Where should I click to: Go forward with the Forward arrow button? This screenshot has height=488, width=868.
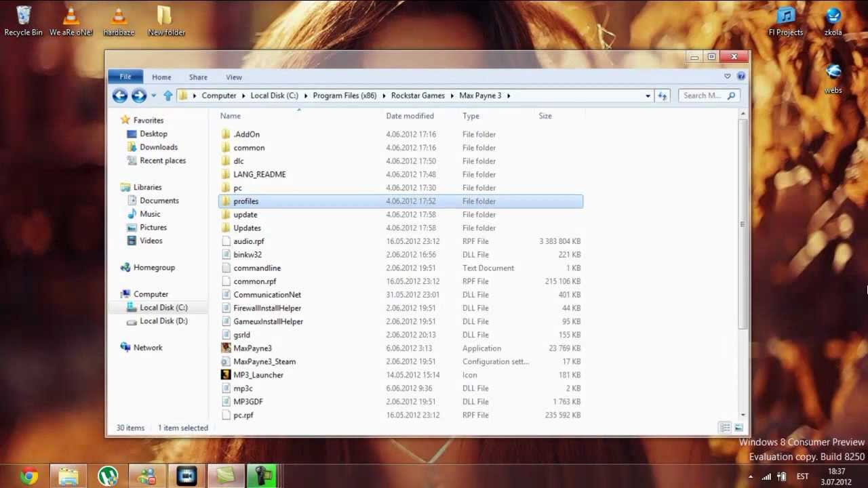tap(139, 96)
